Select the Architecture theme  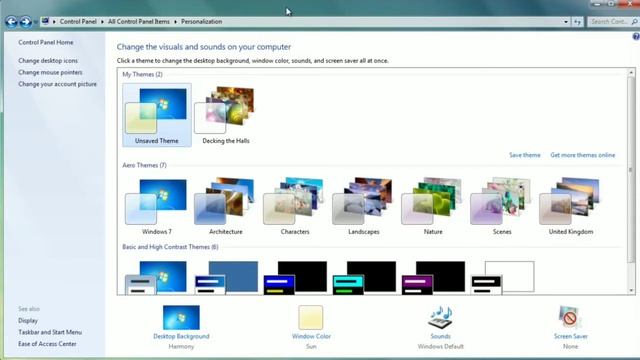[226, 206]
